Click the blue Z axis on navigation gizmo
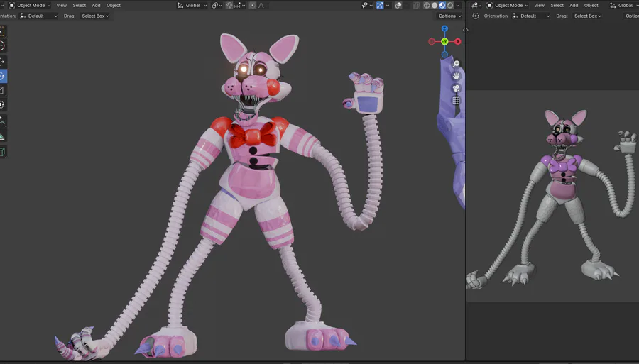The image size is (639, 364). coord(444,28)
